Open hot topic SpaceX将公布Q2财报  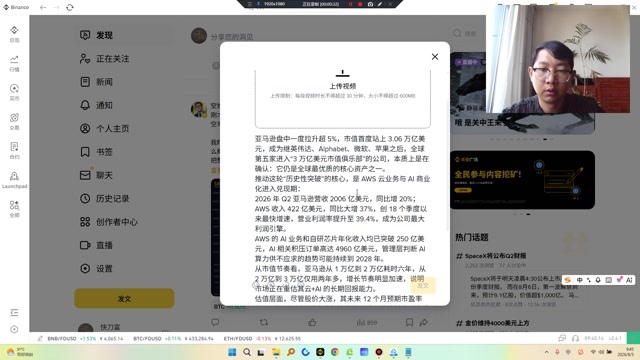[496, 256]
